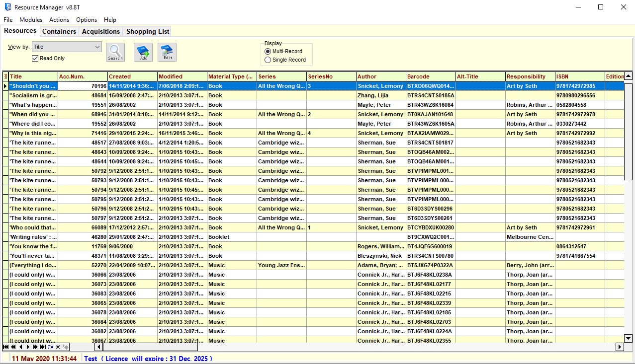Click the left arrow of the horizontal scrollbar
This screenshot has height=364, width=635.
coord(97,347)
